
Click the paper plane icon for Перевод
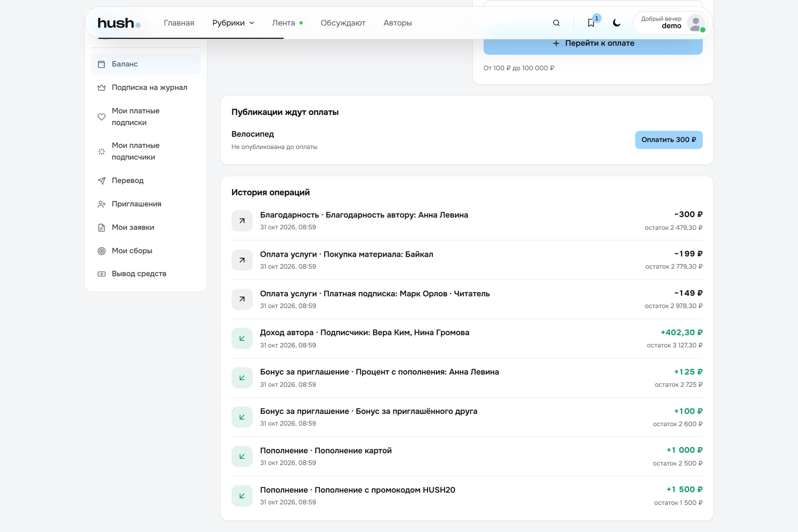click(102, 180)
